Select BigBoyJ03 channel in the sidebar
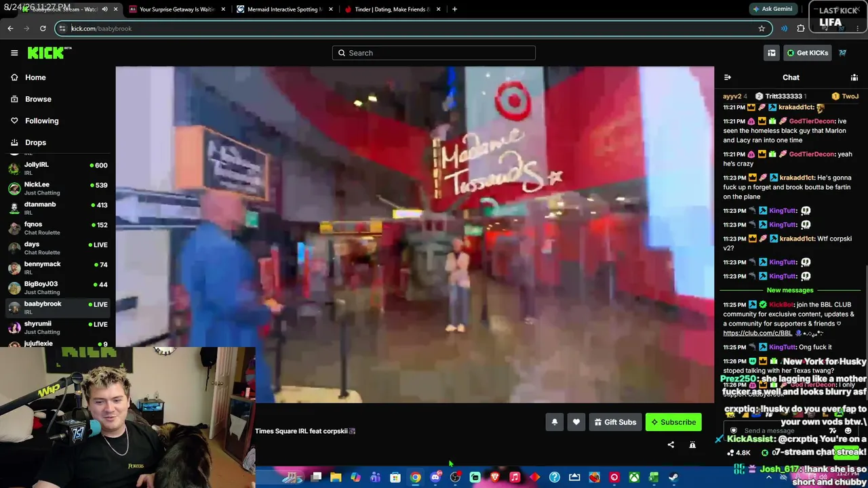This screenshot has width=868, height=488. [58, 287]
